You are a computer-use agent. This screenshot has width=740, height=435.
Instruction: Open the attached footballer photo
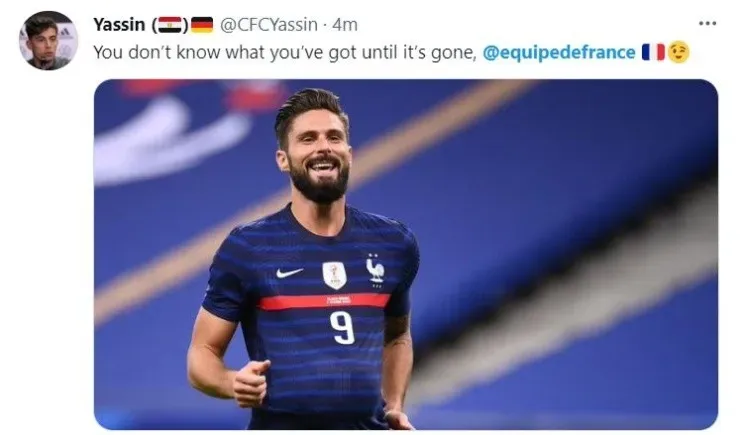tap(406, 254)
